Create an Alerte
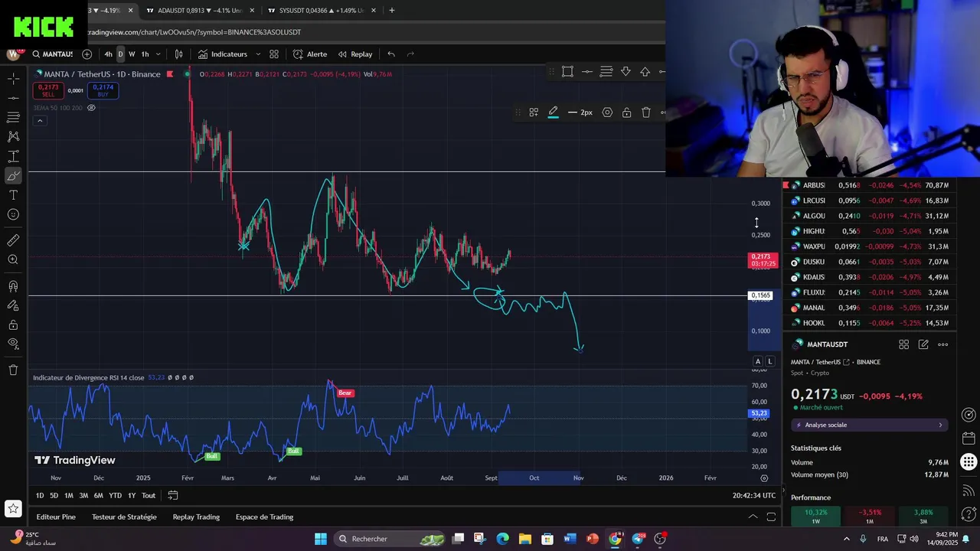The image size is (980, 551). coord(310,54)
